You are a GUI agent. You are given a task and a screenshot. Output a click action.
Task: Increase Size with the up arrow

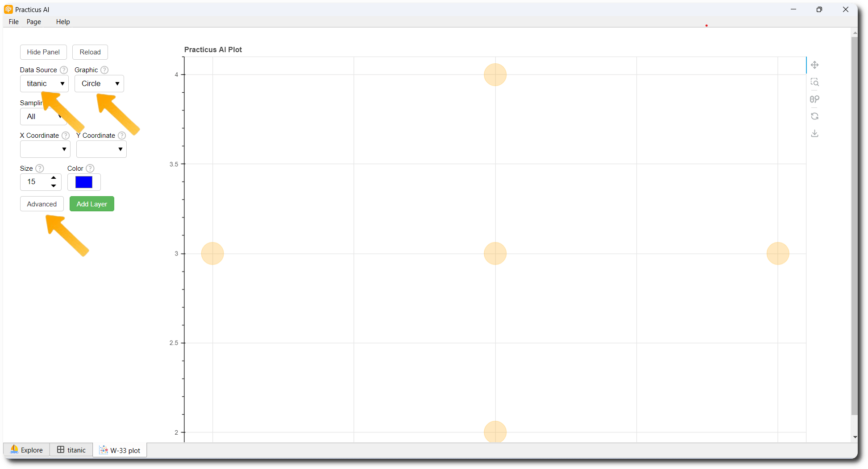click(54, 178)
